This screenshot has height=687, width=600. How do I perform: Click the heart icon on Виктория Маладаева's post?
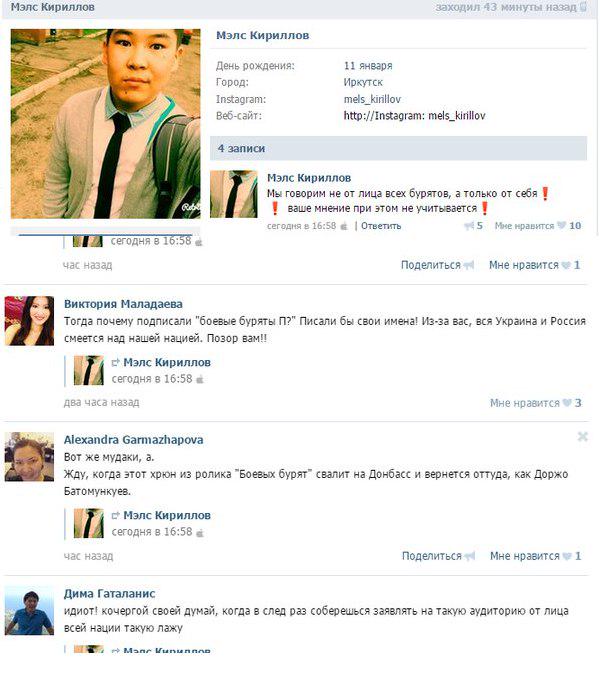point(568,403)
